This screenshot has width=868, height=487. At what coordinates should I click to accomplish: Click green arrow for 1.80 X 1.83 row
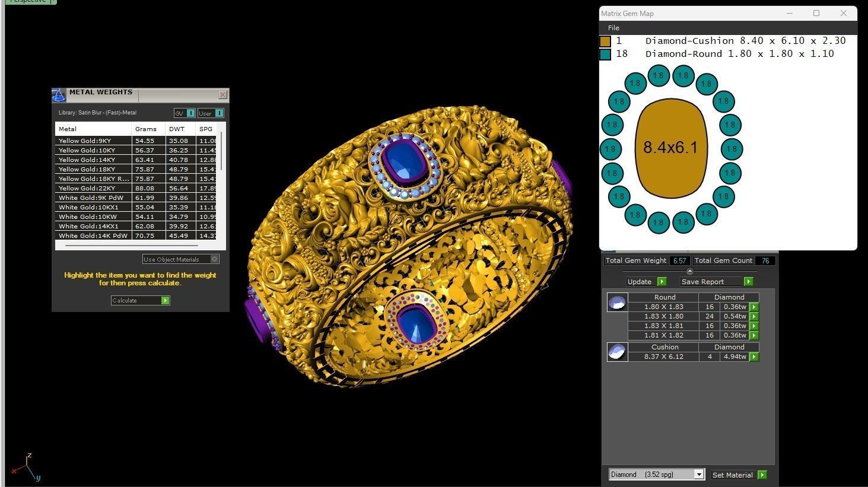coord(754,307)
